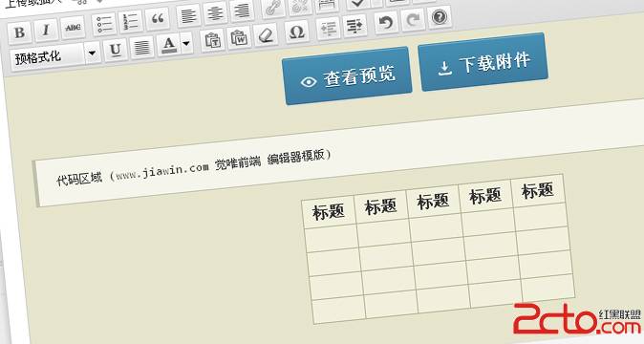The width and height of the screenshot is (644, 344).
Task: Toggle spellcheck with the checkmark icon
Action: [357, 3]
